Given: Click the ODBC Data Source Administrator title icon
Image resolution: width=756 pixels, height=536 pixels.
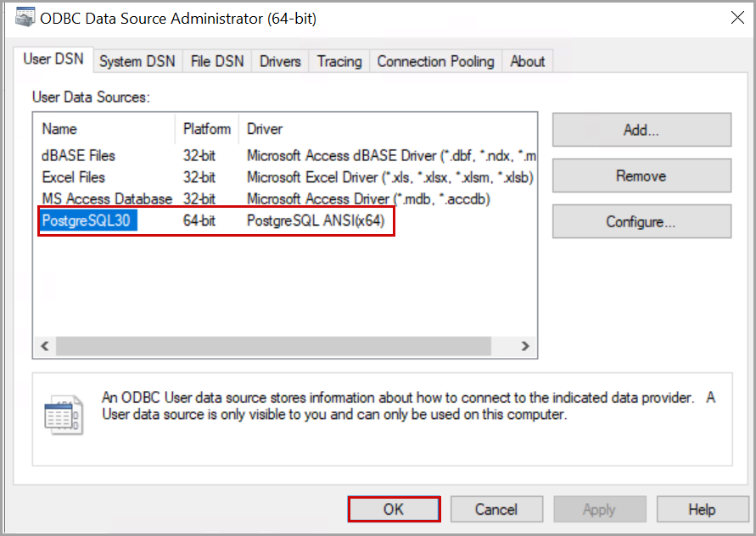Looking at the screenshot, I should 25,17.
